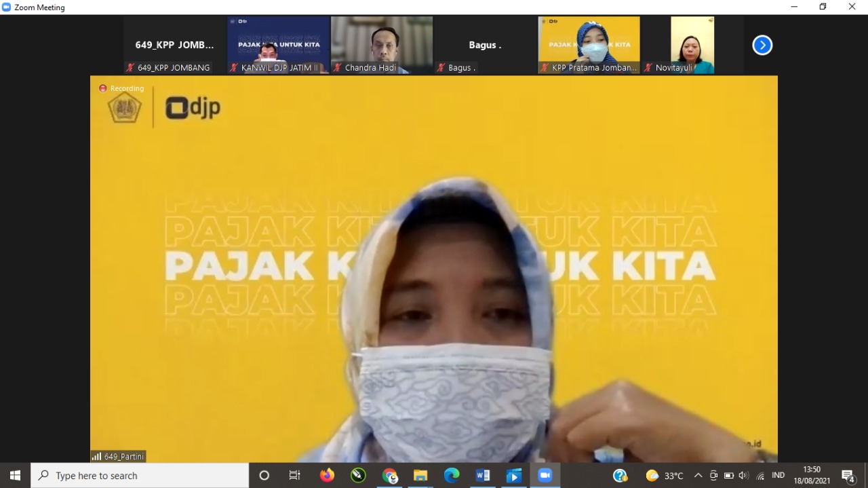
Task: Open Microsoft Word in taskbar
Action: [483, 476]
